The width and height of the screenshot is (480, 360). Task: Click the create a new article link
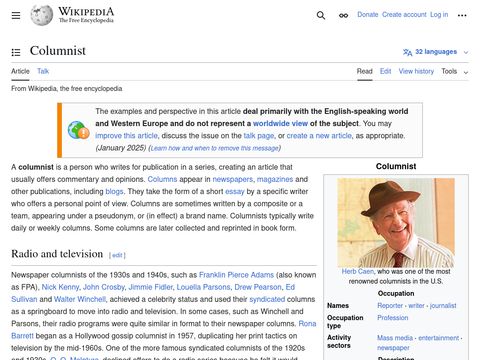tap(319, 136)
